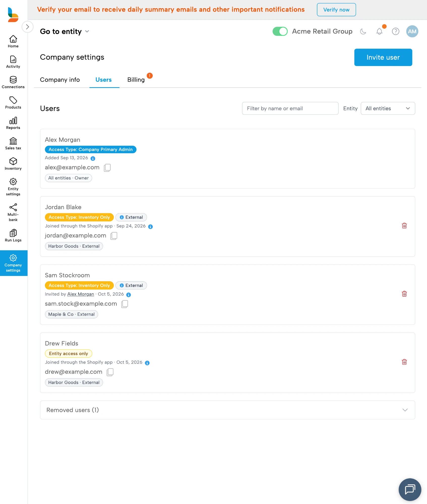Open the Go to entity dropdown

[x=65, y=31]
